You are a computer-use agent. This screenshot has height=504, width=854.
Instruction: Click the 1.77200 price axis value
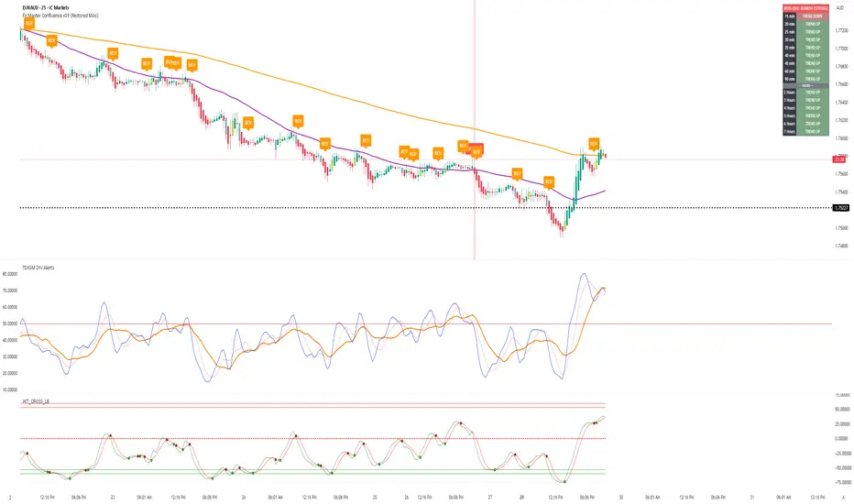[841, 30]
